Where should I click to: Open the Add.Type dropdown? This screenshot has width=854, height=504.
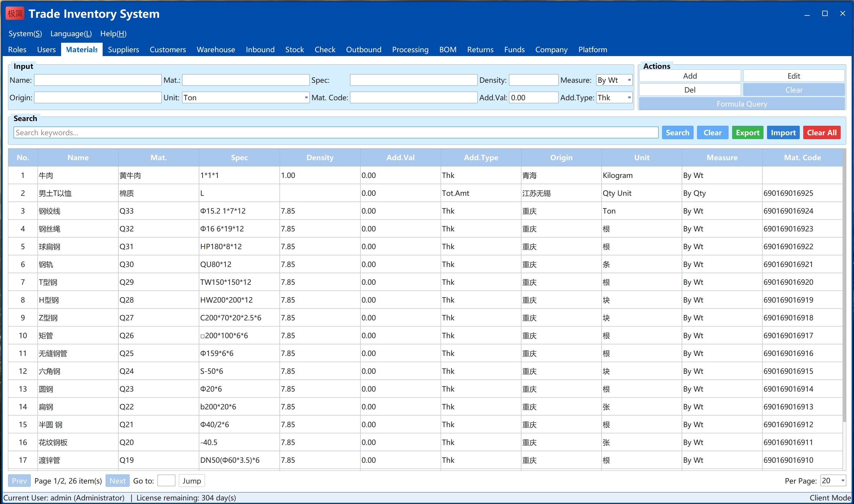(x=614, y=98)
